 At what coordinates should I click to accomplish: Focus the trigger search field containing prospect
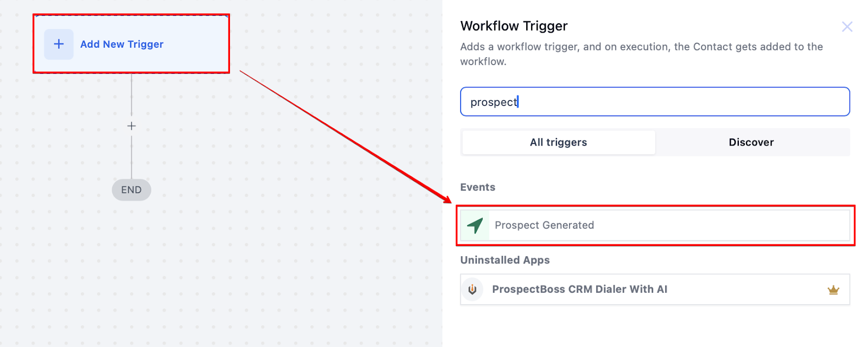click(655, 102)
